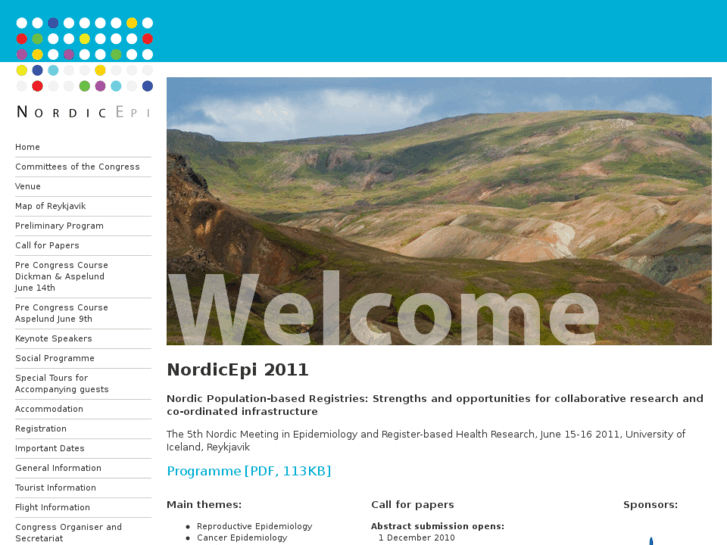View Keynote Speakers page
Image resolution: width=727 pixels, height=545 pixels.
[x=53, y=339]
